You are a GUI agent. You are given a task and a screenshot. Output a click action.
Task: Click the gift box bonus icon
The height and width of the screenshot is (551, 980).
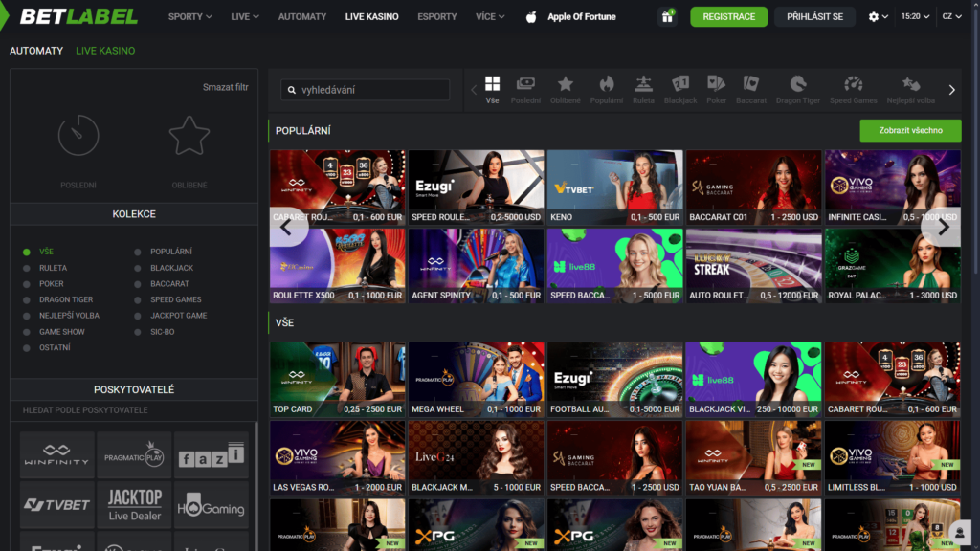pyautogui.click(x=666, y=17)
